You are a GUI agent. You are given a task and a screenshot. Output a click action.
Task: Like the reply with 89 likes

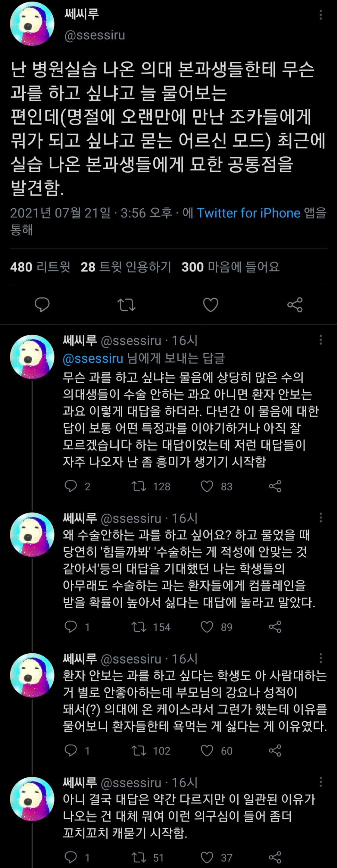pyautogui.click(x=207, y=627)
